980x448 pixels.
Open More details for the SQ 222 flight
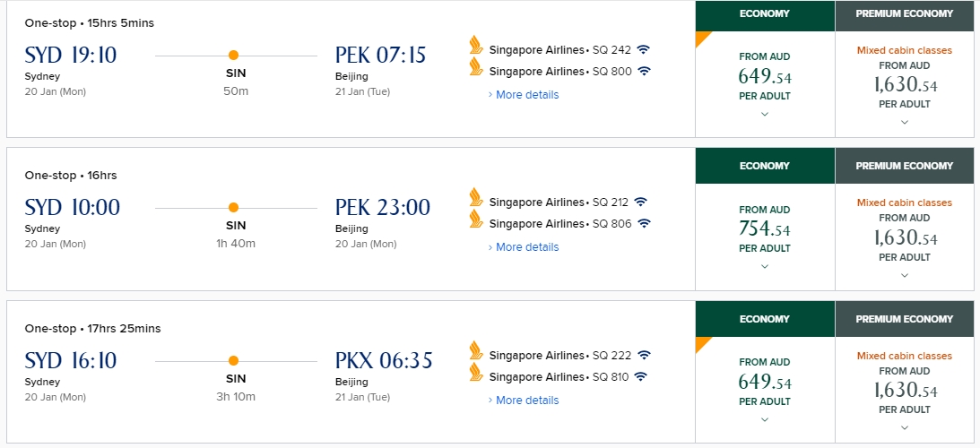pyautogui.click(x=524, y=400)
